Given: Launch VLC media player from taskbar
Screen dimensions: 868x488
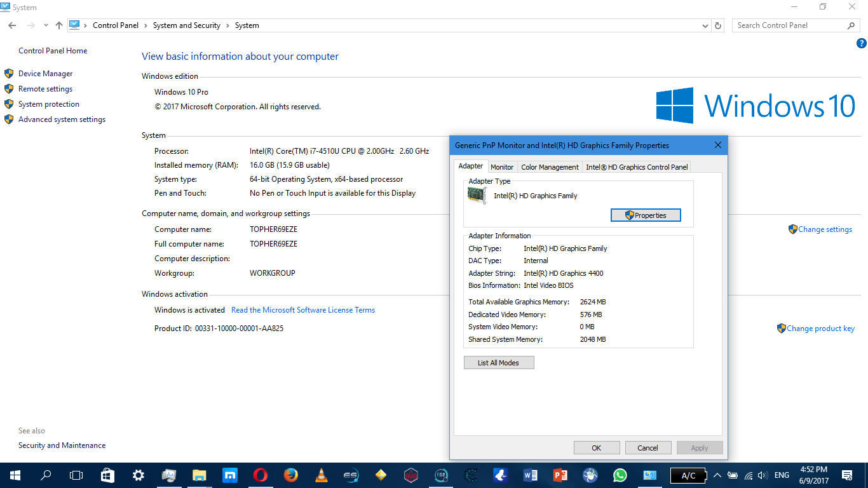Looking at the screenshot, I should click(x=322, y=475).
